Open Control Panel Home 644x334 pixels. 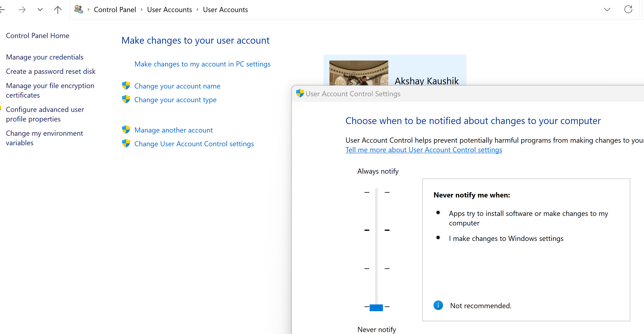37,36
